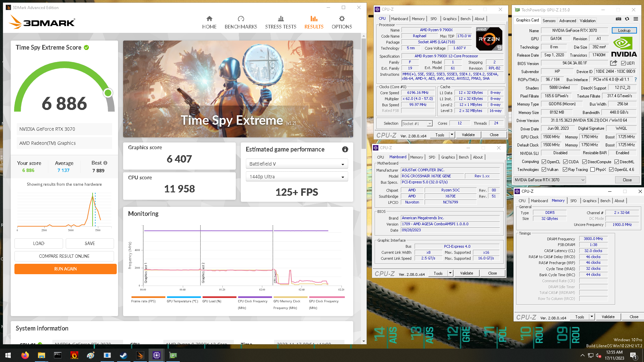Toggle the OpenCL checkbox in GPU-Z

544,162
